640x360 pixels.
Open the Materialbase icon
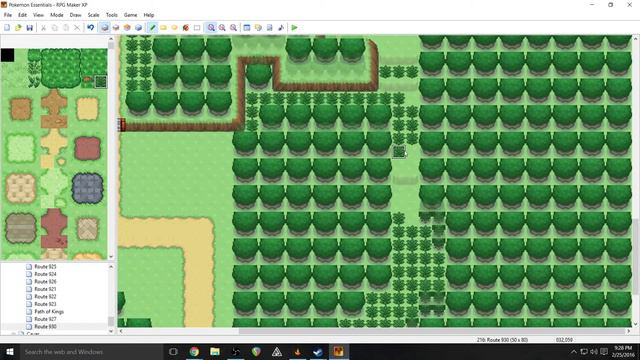[x=258, y=28]
